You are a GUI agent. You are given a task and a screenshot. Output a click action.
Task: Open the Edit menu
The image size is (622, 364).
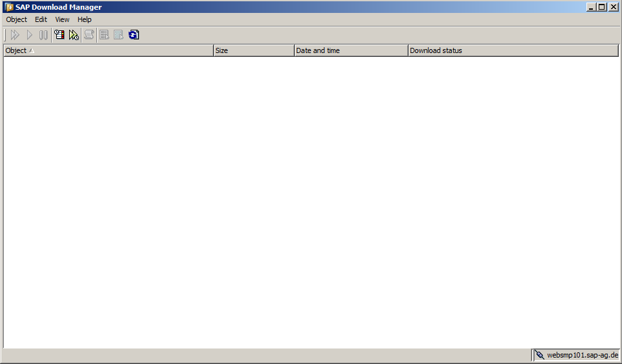[x=41, y=19]
